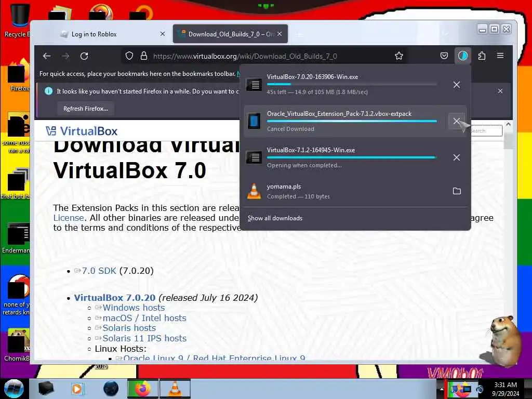Open the 7.0 SDK link
Image resolution: width=532 pixels, height=399 pixels.
[99, 271]
